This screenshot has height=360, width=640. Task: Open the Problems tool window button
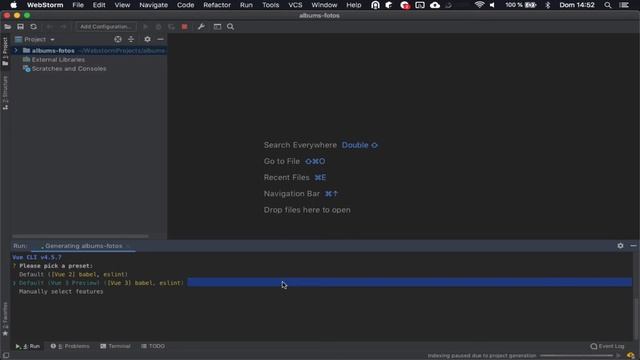click(70, 346)
